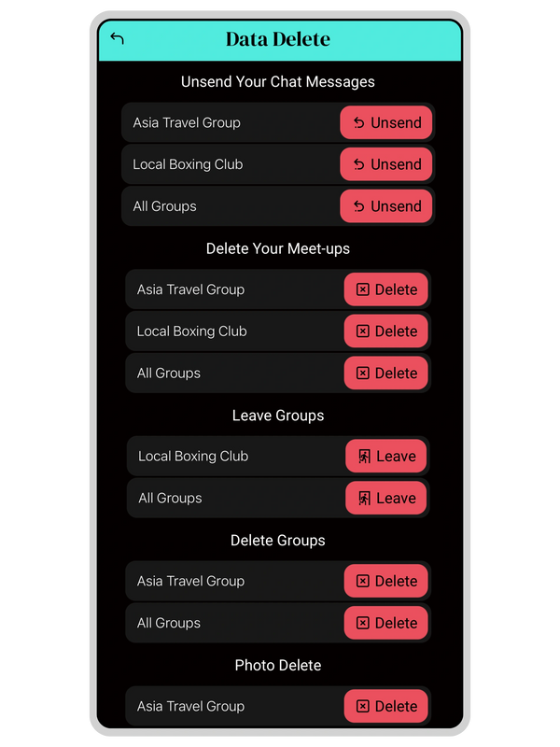
Task: Click undo icon on first Unsend button
Action: click(x=359, y=122)
